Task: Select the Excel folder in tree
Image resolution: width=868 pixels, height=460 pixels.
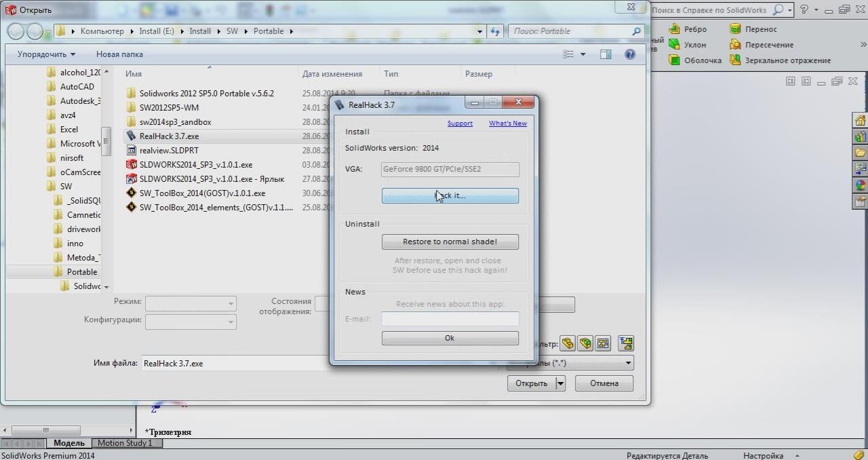Action: point(62,129)
